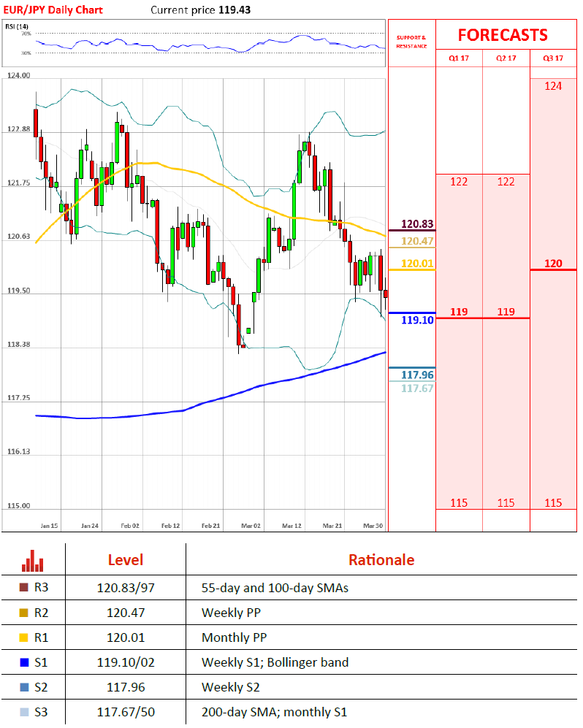Select the 'EUR/JPY Daily Chart' title

click(x=53, y=9)
